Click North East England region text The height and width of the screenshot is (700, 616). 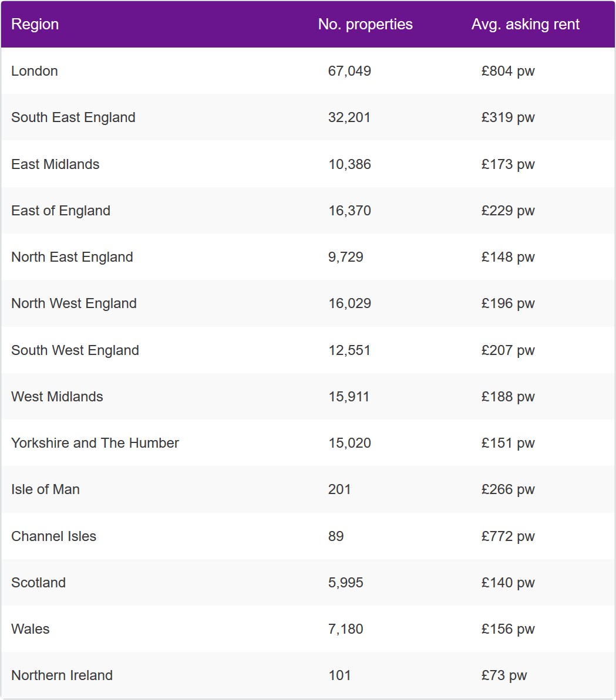(72, 257)
